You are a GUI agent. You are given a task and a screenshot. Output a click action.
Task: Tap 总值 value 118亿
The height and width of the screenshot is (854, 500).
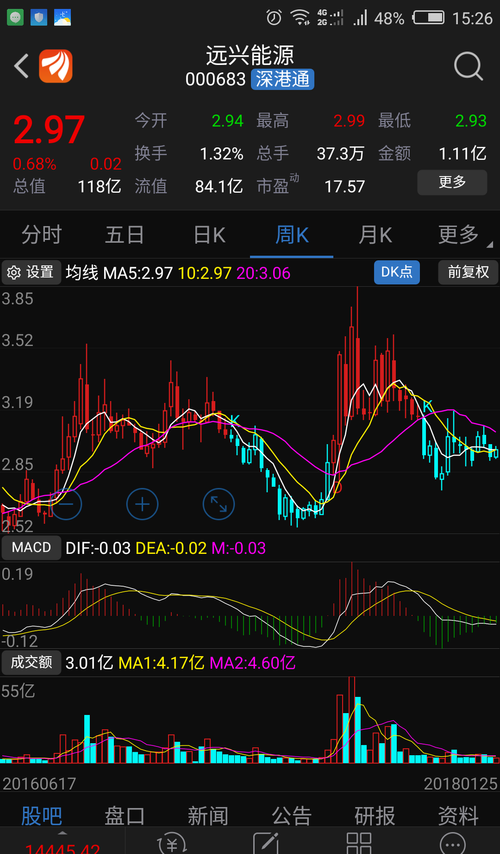[x=99, y=187]
